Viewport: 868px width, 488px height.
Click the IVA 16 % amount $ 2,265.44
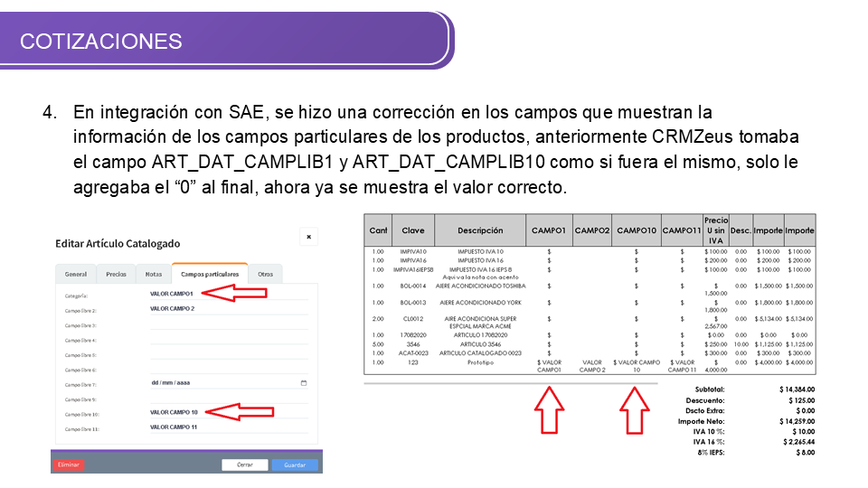[798, 442]
